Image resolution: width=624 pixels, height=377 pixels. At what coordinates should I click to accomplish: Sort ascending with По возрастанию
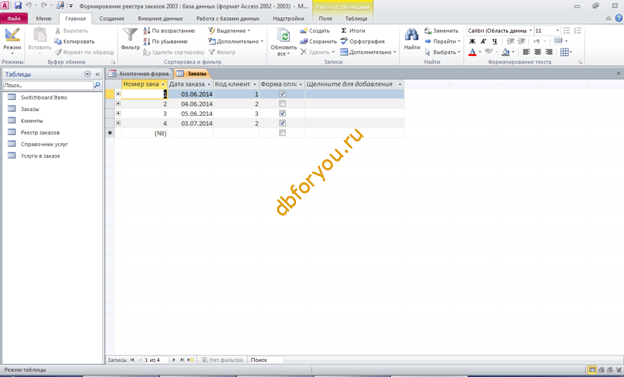coord(169,31)
